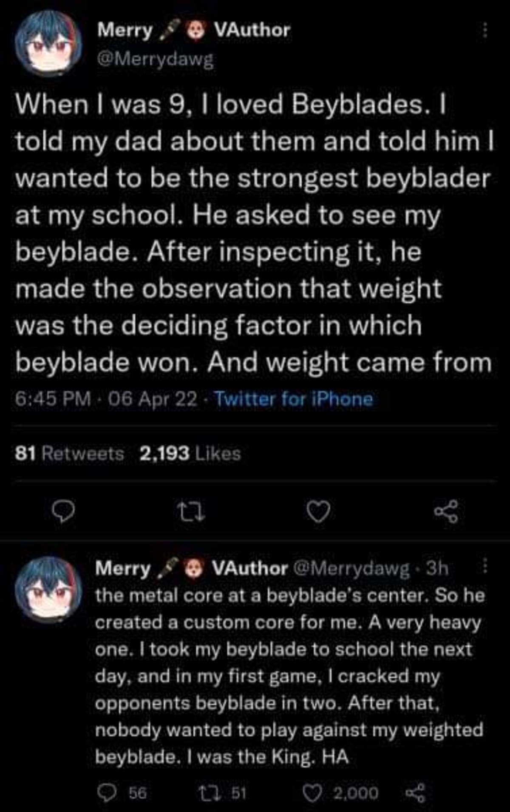Share the reply tweet via share icon
The width and height of the screenshot is (510, 812).
coord(414,793)
